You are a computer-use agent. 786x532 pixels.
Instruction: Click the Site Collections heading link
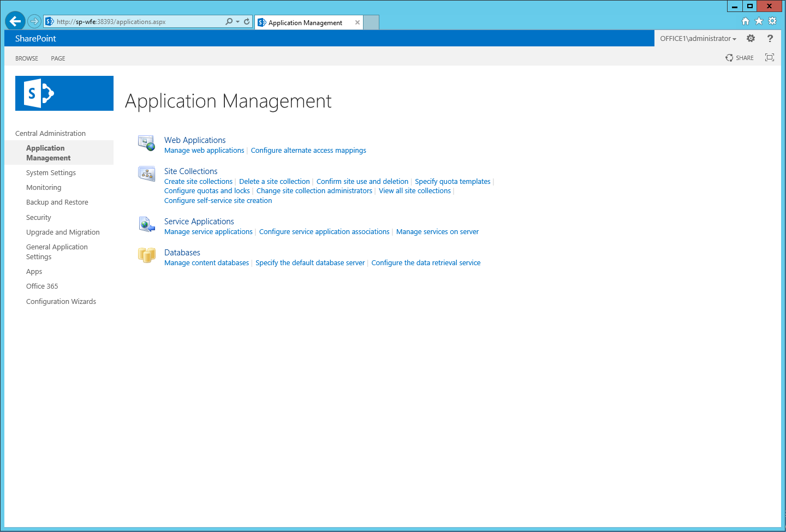coord(191,171)
